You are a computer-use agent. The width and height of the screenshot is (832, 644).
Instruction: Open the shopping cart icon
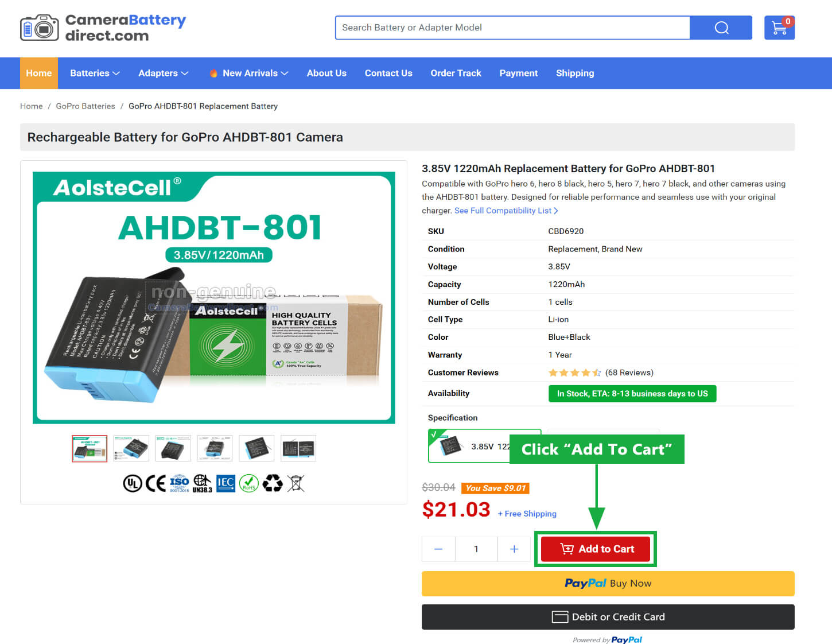(x=779, y=28)
